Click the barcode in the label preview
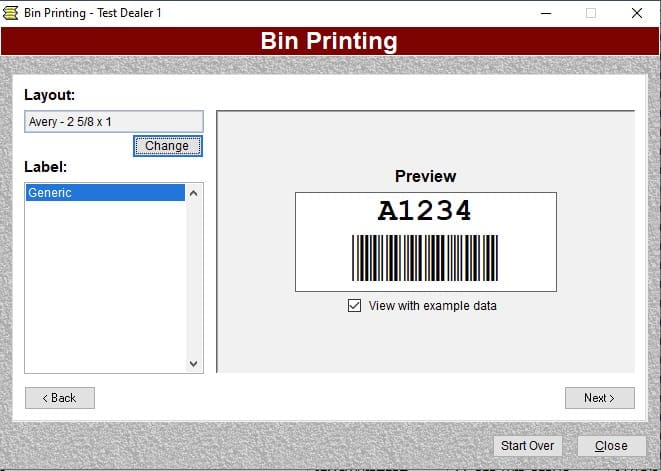661x471 pixels. [x=425, y=258]
